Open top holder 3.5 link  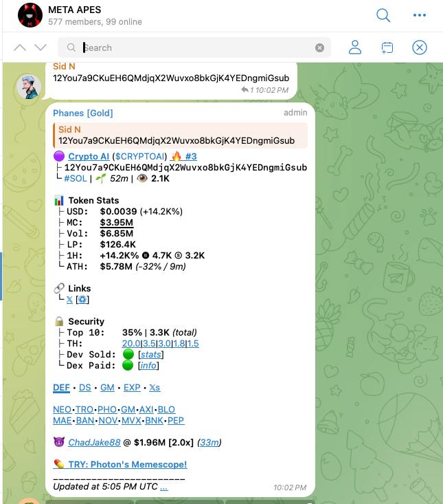[x=149, y=344]
